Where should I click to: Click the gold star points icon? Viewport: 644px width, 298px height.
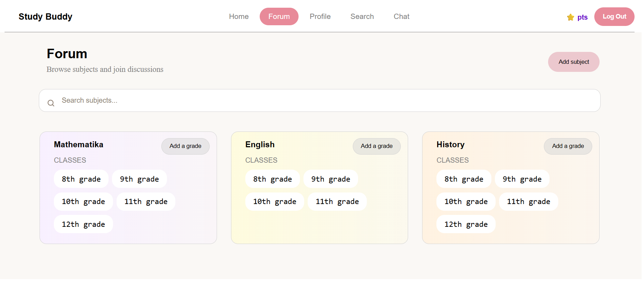pos(570,17)
